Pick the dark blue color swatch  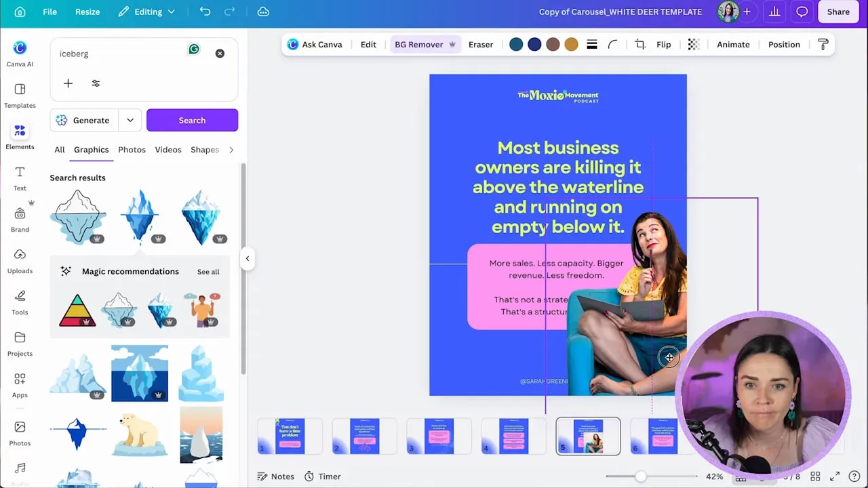534,45
